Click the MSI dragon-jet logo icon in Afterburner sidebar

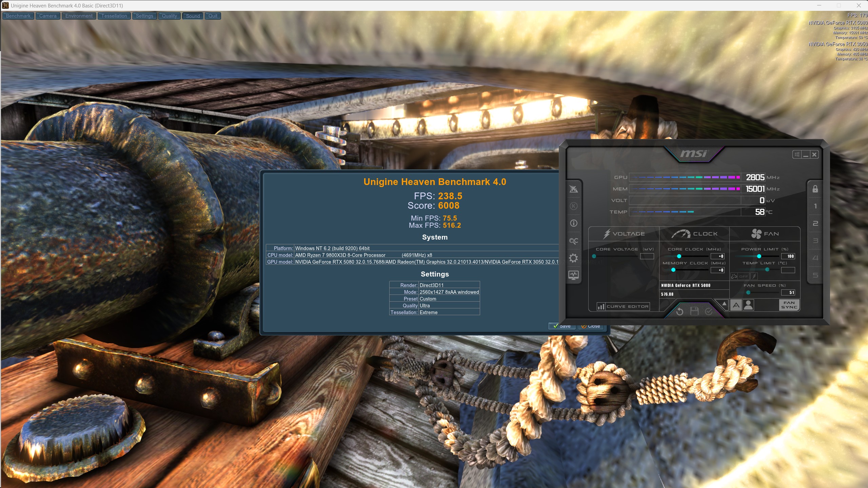tap(574, 189)
